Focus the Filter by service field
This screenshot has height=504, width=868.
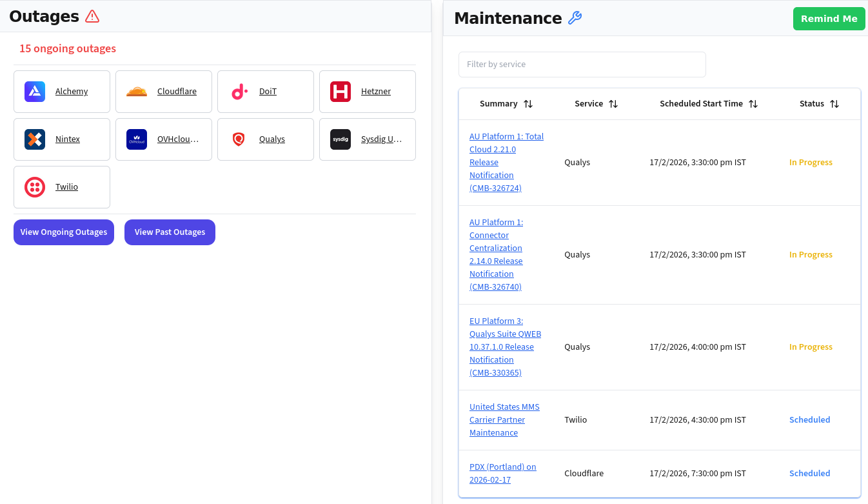[582, 65]
